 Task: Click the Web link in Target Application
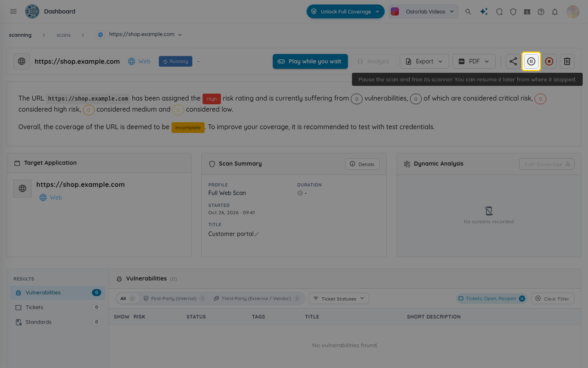click(51, 197)
